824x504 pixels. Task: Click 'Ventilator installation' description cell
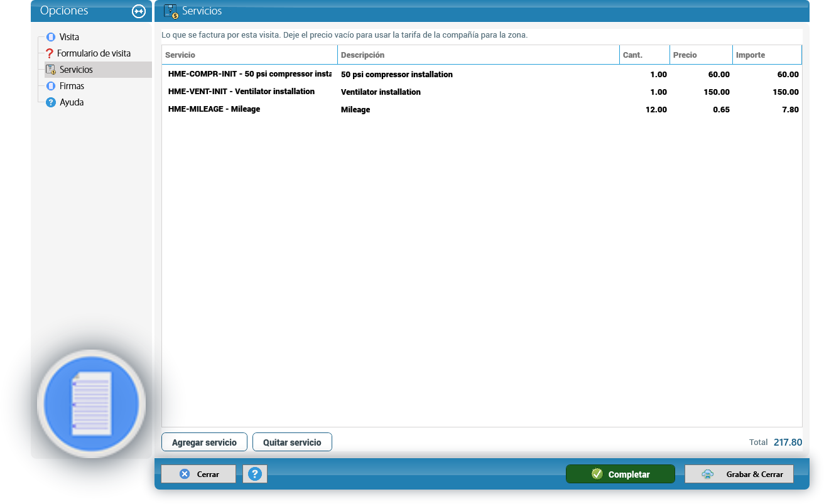click(x=381, y=92)
